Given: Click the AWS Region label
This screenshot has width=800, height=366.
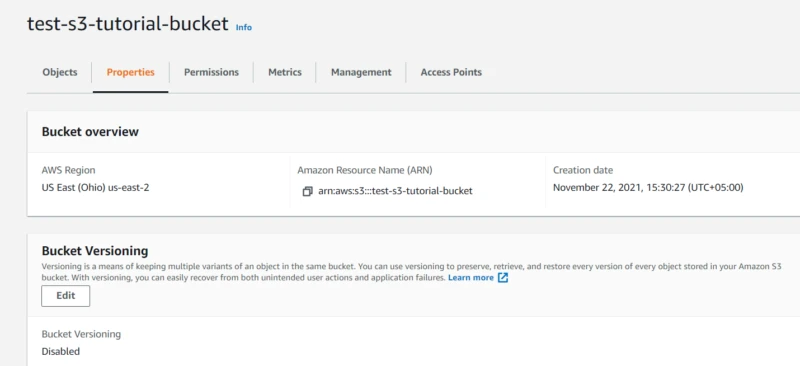Looking at the screenshot, I should (68, 170).
